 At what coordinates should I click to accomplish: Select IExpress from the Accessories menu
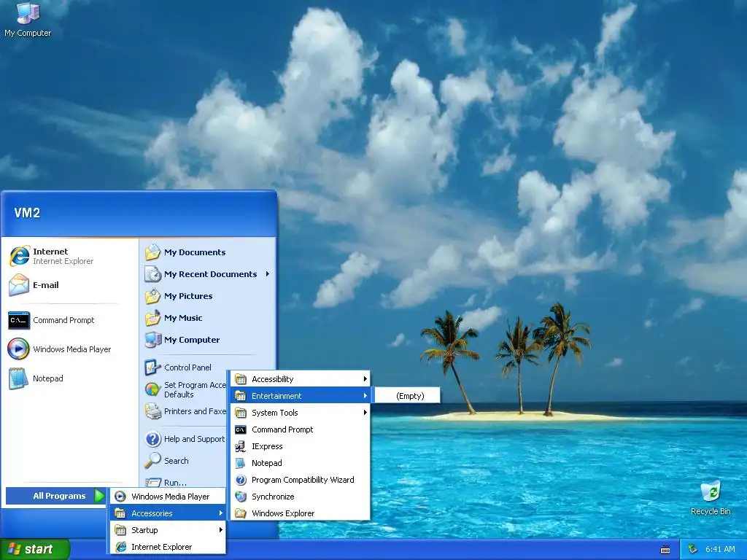[300, 446]
